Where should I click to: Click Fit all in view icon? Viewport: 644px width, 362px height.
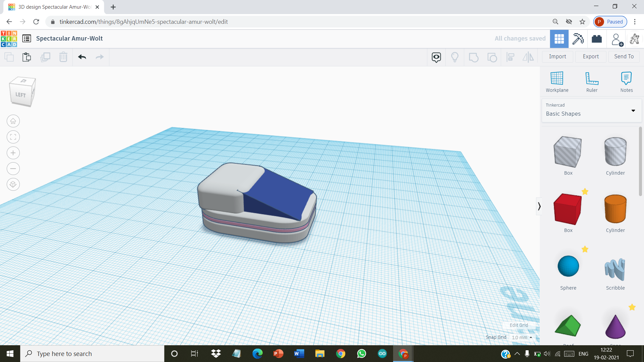point(13,137)
